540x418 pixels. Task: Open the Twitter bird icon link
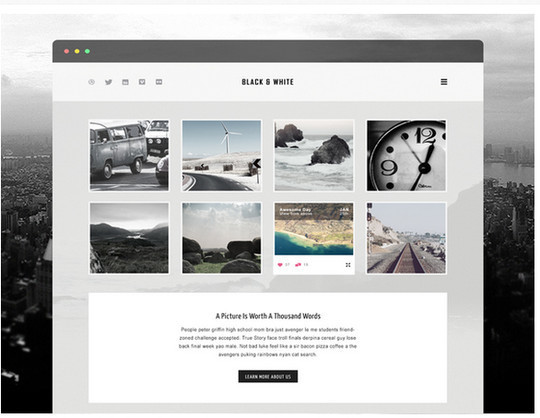click(x=108, y=82)
